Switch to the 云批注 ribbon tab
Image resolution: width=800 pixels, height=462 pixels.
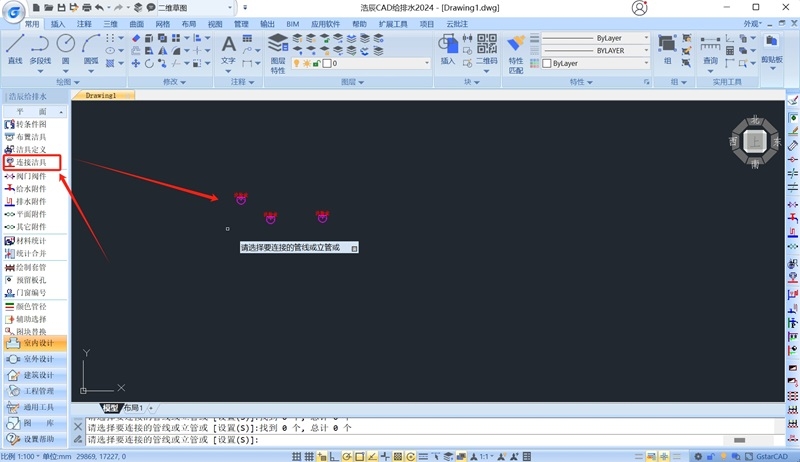pyautogui.click(x=457, y=24)
